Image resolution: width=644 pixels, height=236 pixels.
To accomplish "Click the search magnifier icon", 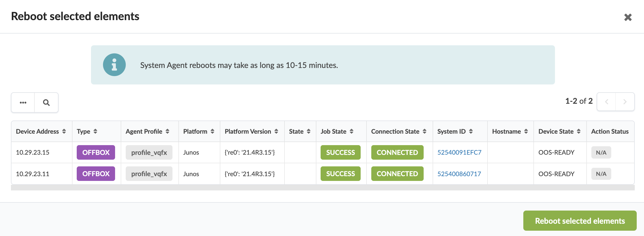I will coord(46,103).
